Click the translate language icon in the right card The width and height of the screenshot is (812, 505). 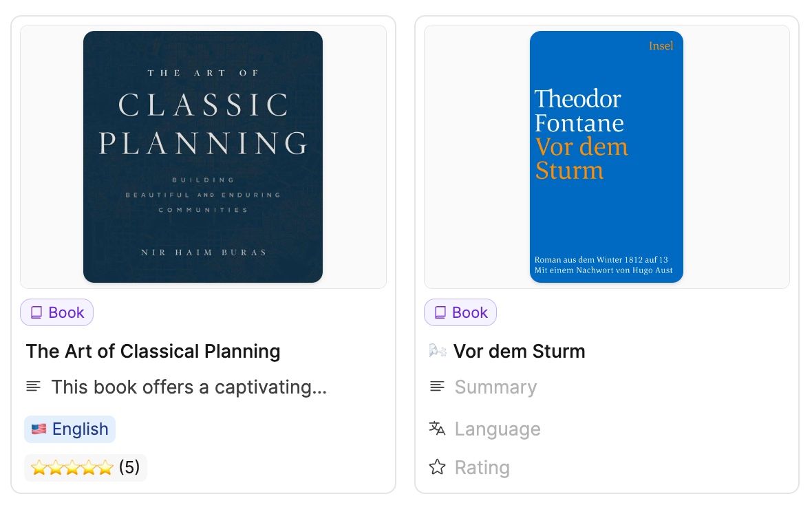(x=437, y=429)
